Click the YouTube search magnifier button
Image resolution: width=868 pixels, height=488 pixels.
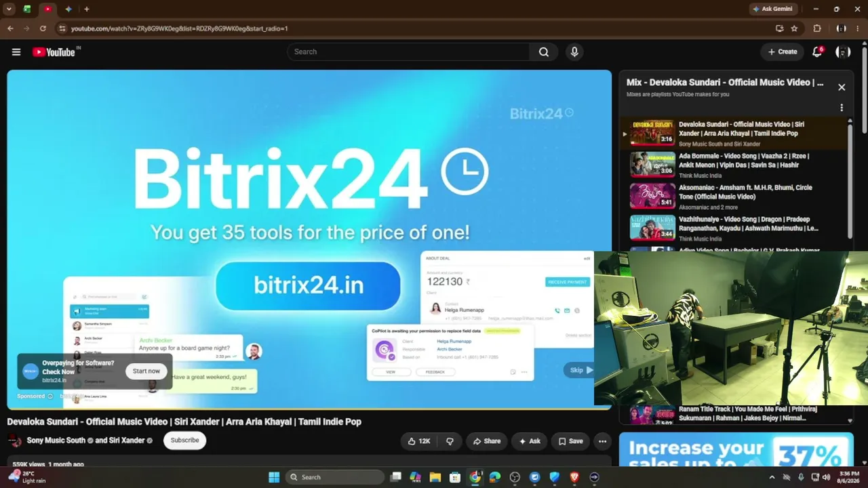544,52
